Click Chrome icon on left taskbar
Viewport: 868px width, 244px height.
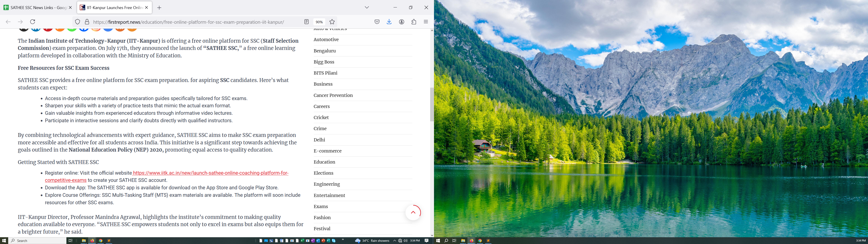coord(100,241)
